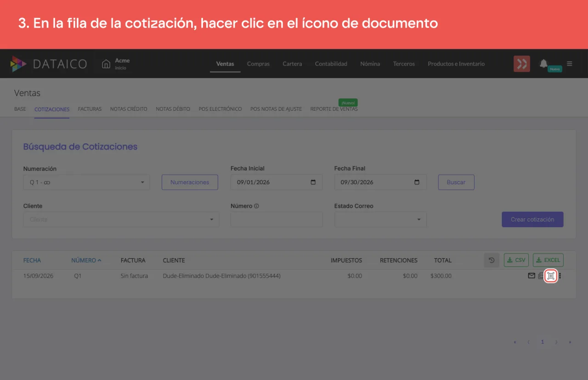The height and width of the screenshot is (380, 588).
Task: Switch to the FACTURAS tab
Action: click(x=90, y=109)
